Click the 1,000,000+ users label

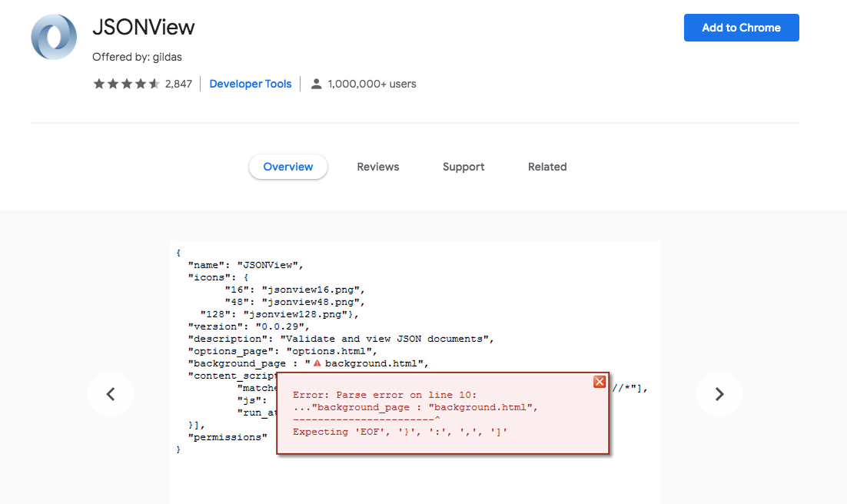372,85
